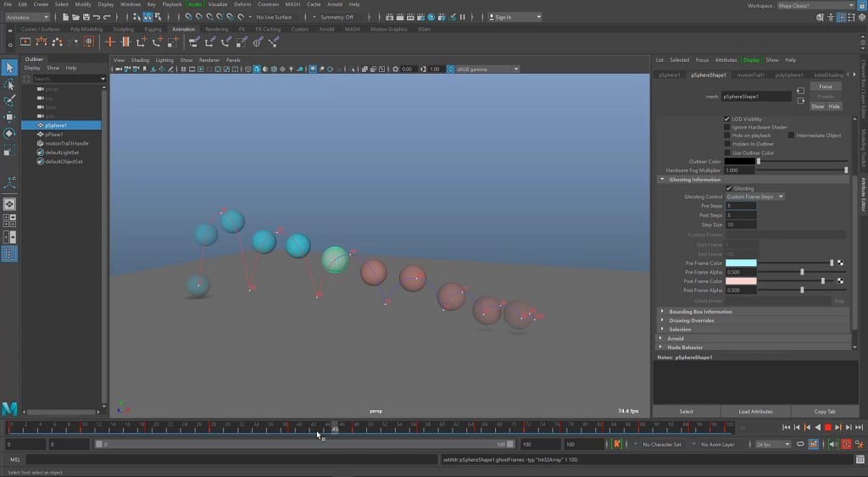The width and height of the screenshot is (868, 477).
Task: Click the Copy Tab button
Action: (824, 412)
